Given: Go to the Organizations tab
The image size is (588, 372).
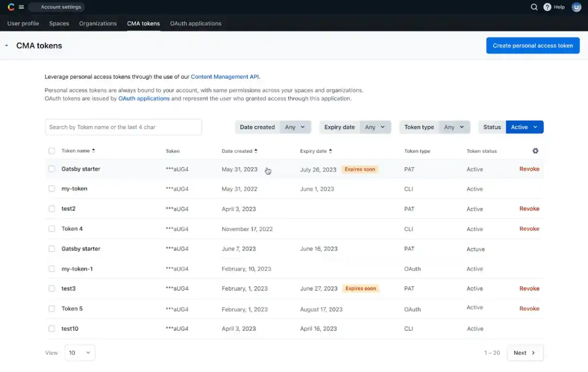Looking at the screenshot, I should click(x=98, y=24).
